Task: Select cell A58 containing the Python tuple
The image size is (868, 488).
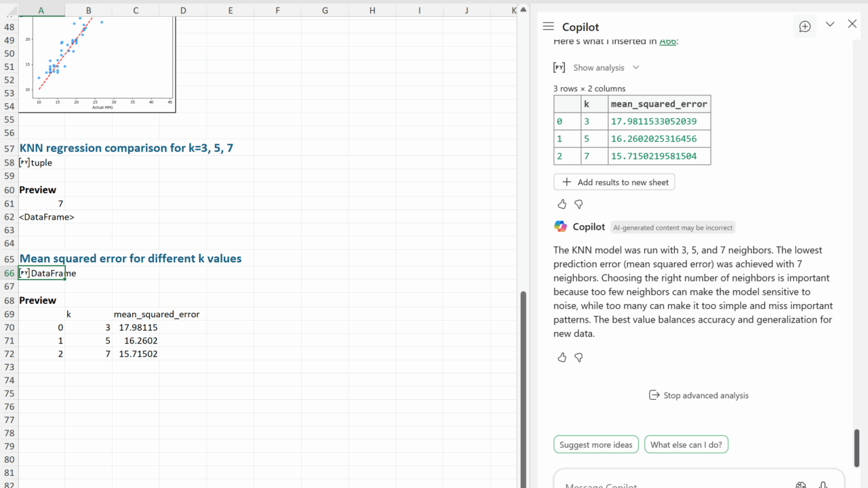Action: click(x=41, y=163)
